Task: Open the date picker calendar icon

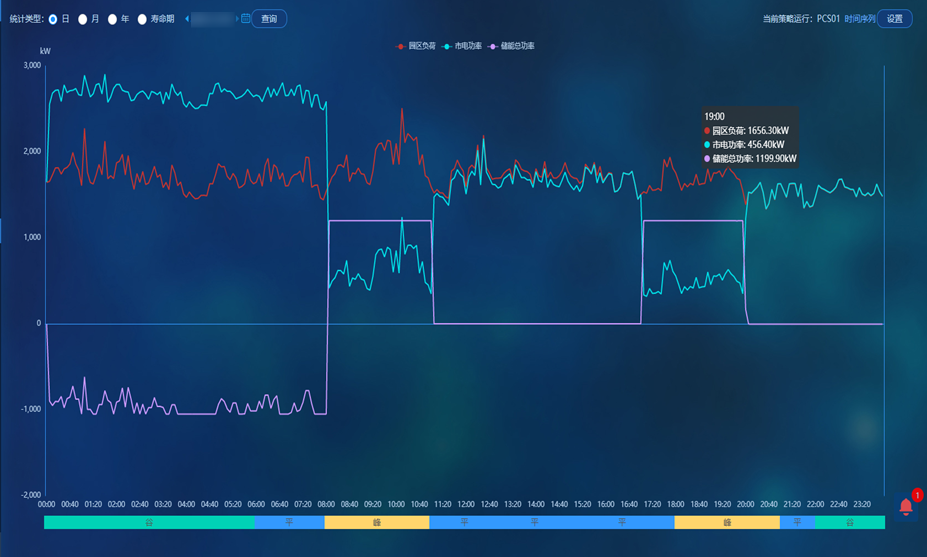Action: pyautogui.click(x=245, y=19)
